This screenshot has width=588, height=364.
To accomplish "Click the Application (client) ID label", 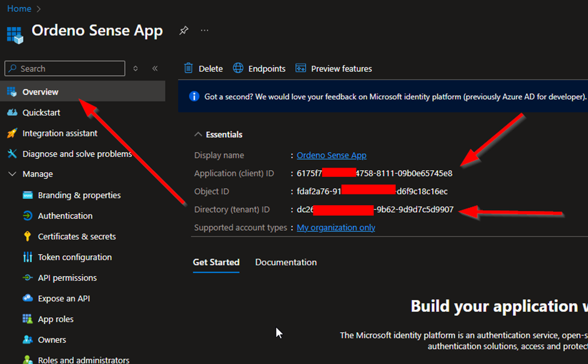I will click(234, 173).
